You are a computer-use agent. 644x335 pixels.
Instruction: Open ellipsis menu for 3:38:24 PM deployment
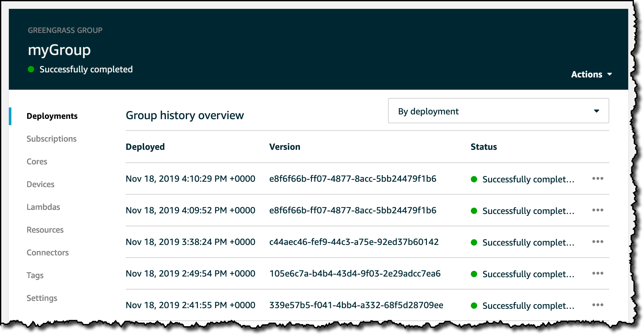point(598,242)
